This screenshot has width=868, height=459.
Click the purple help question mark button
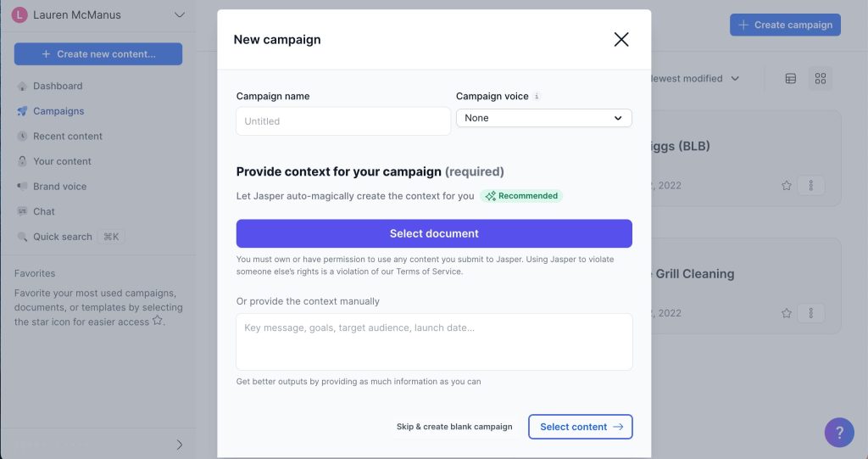[x=839, y=432]
